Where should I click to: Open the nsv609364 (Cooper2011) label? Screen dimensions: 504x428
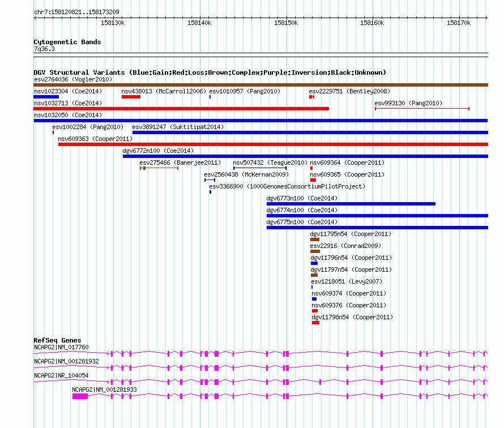coord(347,162)
